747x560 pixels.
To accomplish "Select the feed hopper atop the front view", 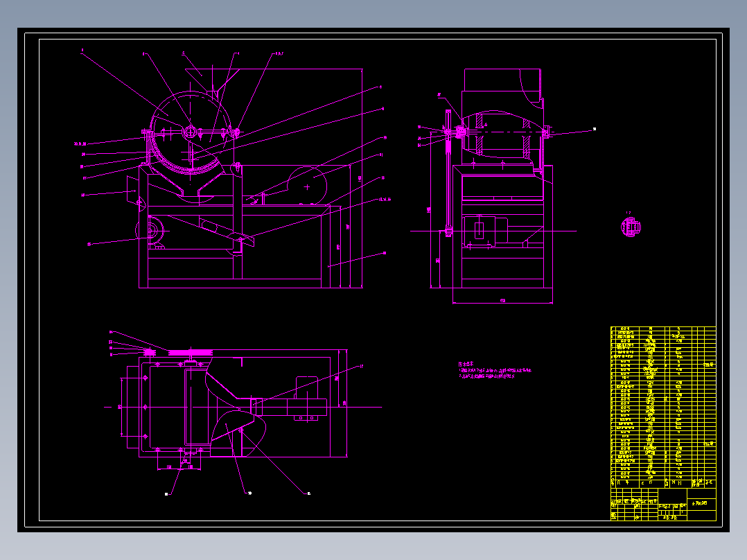I will tap(212, 80).
